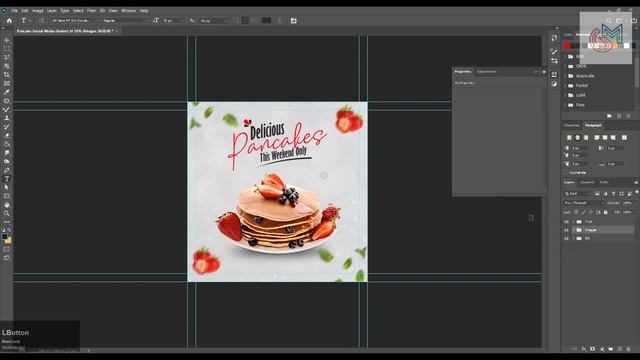Hide the Text group layer

click(567, 222)
